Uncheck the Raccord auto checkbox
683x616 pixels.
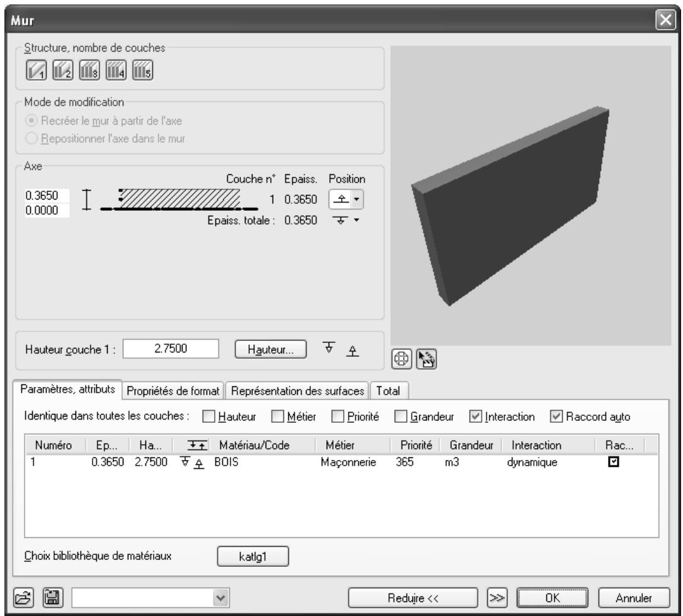(556, 417)
